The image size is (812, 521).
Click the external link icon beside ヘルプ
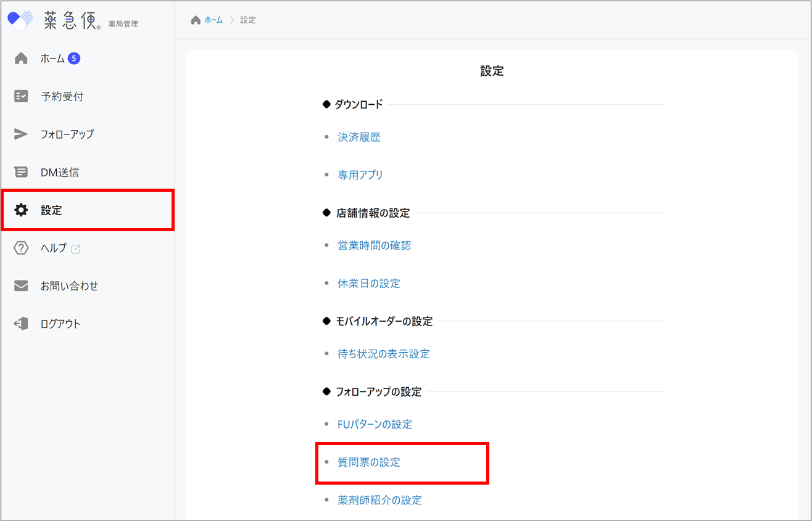pos(76,249)
